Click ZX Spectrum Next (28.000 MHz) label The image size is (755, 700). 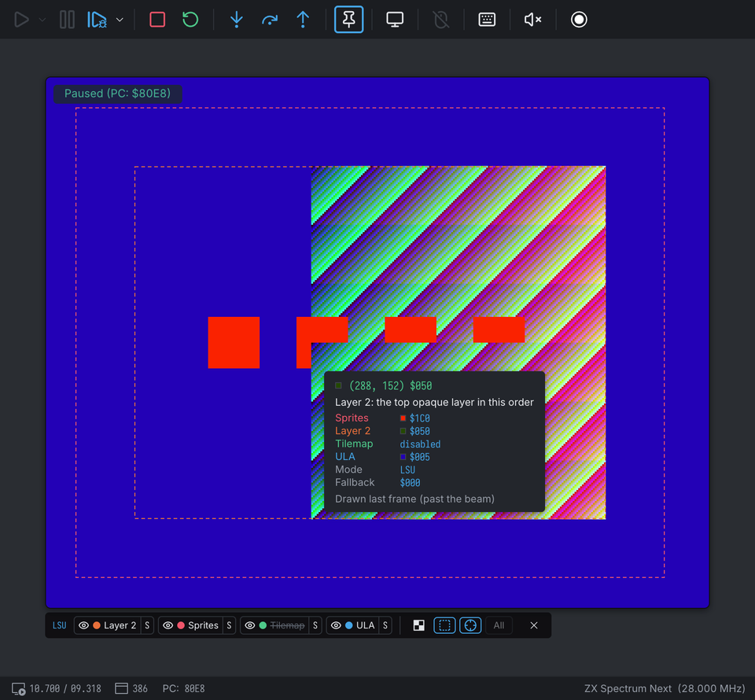[665, 689]
